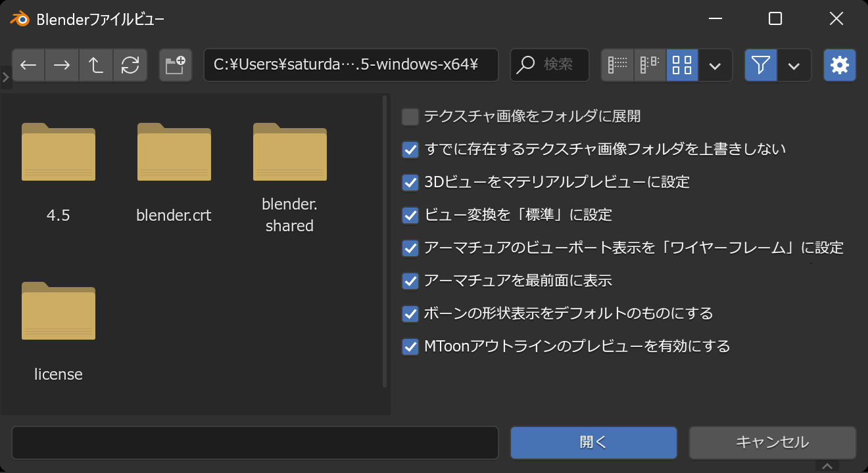Viewport: 868px width, 473px height.
Task: Click the 開く button
Action: (593, 442)
